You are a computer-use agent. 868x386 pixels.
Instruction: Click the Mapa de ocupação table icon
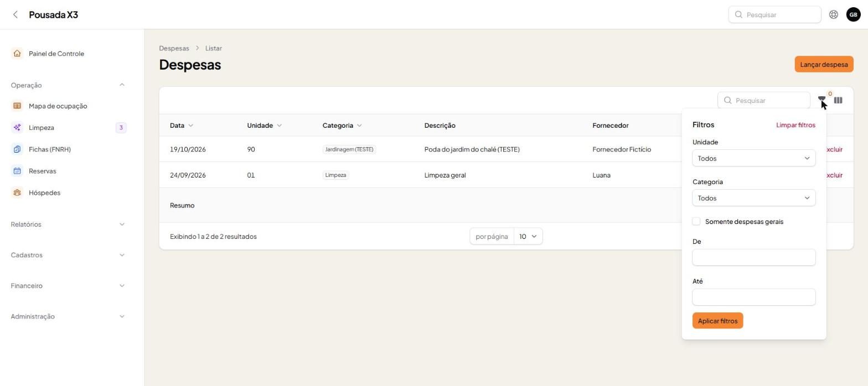[17, 106]
